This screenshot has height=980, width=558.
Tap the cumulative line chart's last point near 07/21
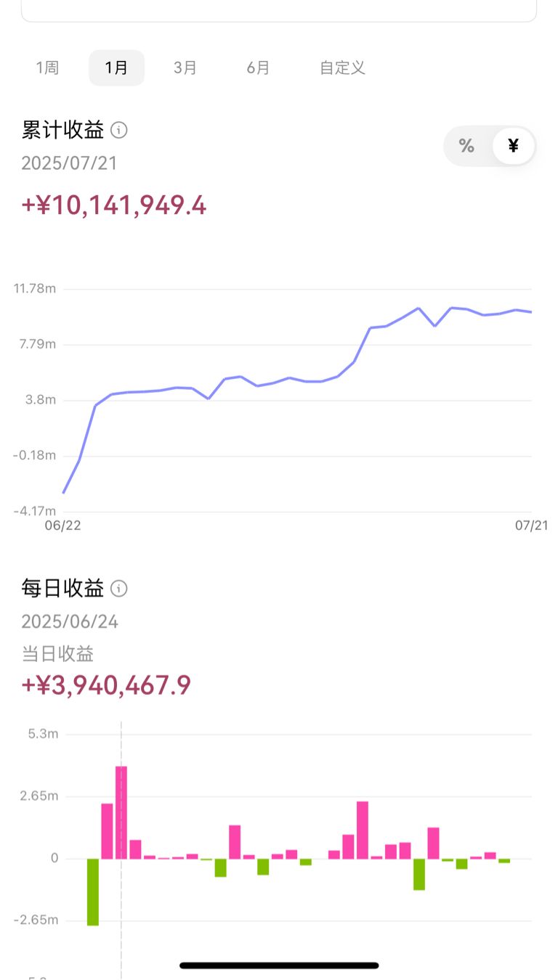pyautogui.click(x=531, y=312)
